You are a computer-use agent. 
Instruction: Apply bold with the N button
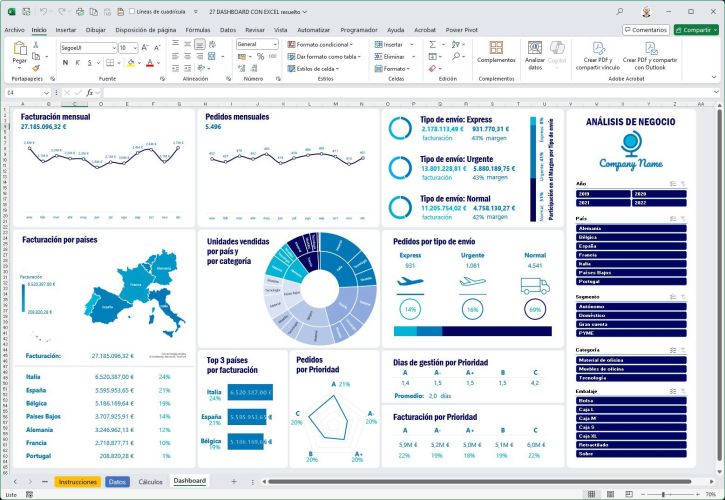(x=65, y=62)
